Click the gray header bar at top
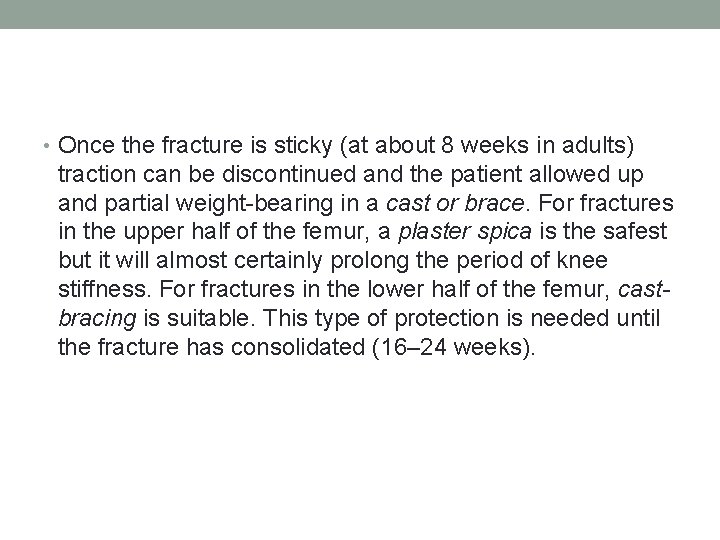Screen dimensions: 720x540 point(360,14)
